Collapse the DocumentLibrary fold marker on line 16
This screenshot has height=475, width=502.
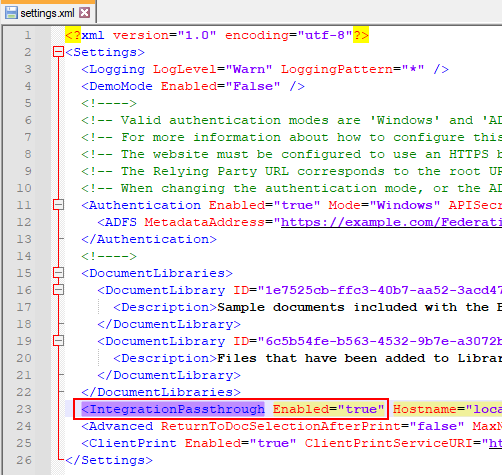58,290
